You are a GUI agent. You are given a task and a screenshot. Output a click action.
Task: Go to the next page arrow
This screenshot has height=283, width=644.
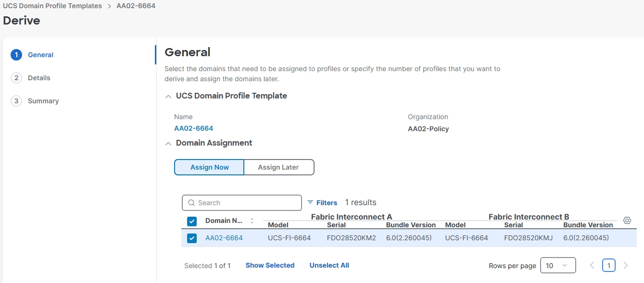(x=625, y=265)
